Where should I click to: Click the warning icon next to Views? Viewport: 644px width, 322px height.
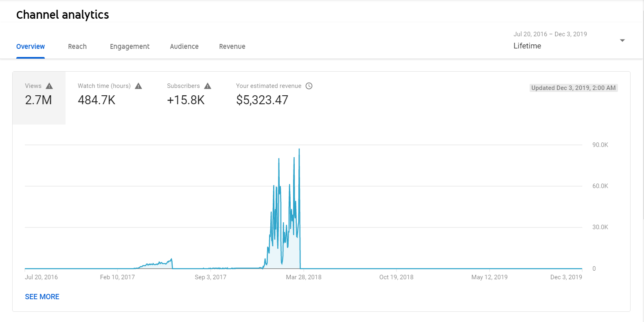click(49, 86)
